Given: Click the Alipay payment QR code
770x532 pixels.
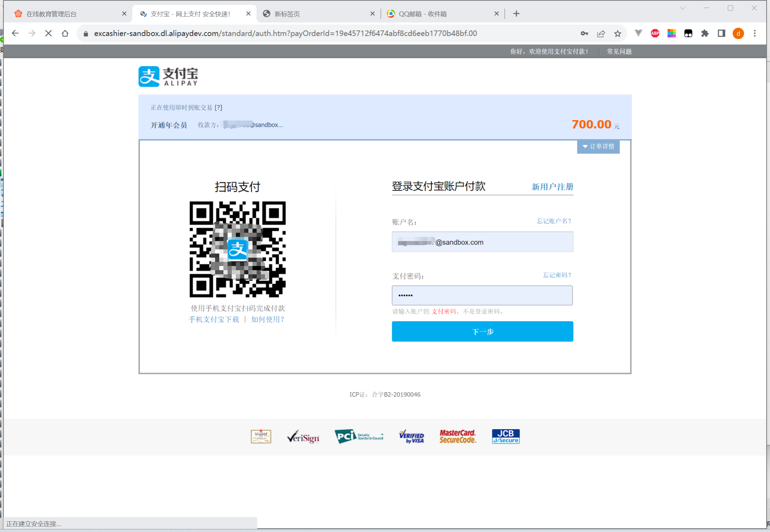Looking at the screenshot, I should [238, 249].
